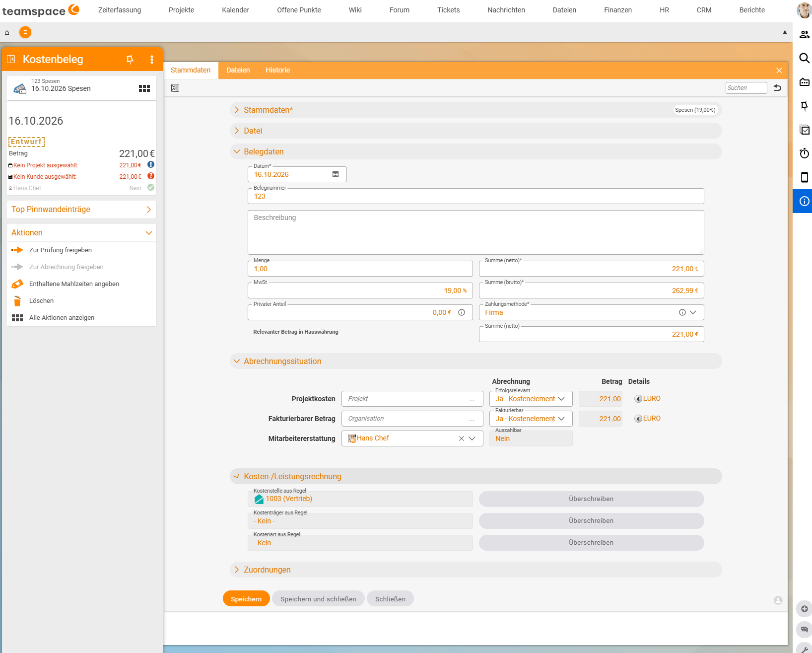Viewport: 812px width, 653px height.
Task: Focus the Belegnummer field
Action: coord(475,196)
